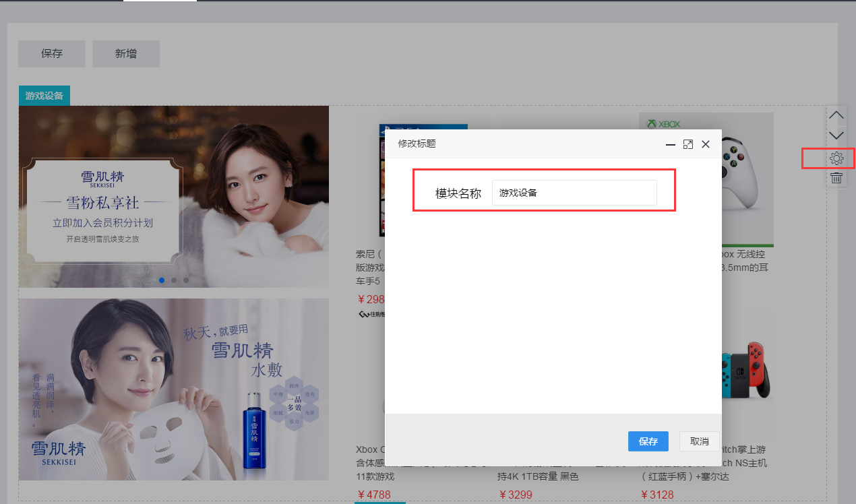Viewport: 856px width, 504px height.
Task: Move module down with the down arrow
Action: (836, 136)
